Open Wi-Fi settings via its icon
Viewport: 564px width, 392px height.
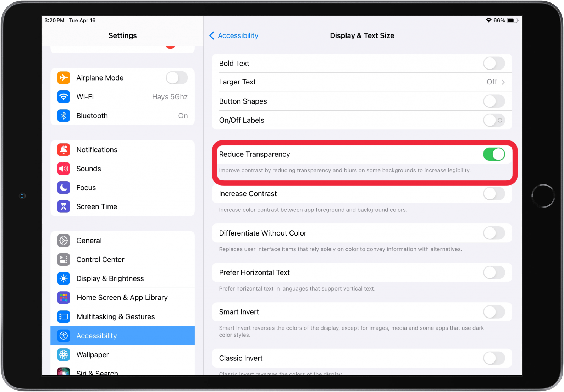[x=63, y=97]
